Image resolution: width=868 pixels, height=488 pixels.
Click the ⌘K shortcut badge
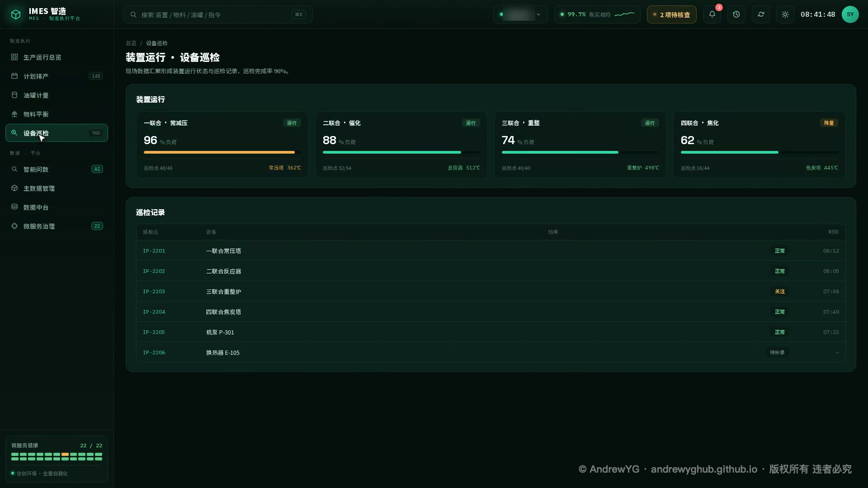click(x=299, y=14)
